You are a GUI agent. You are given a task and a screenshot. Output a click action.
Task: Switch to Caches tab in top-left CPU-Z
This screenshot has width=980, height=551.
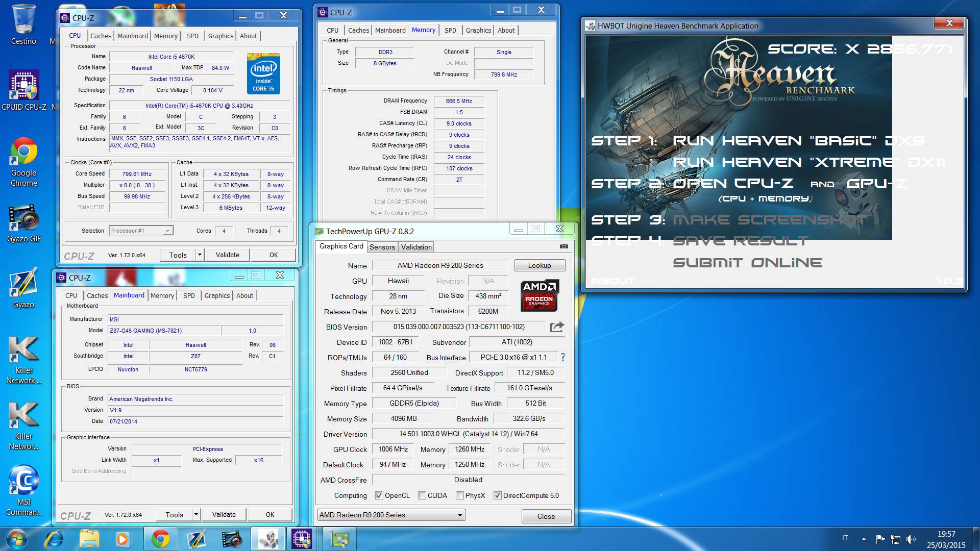pyautogui.click(x=101, y=36)
